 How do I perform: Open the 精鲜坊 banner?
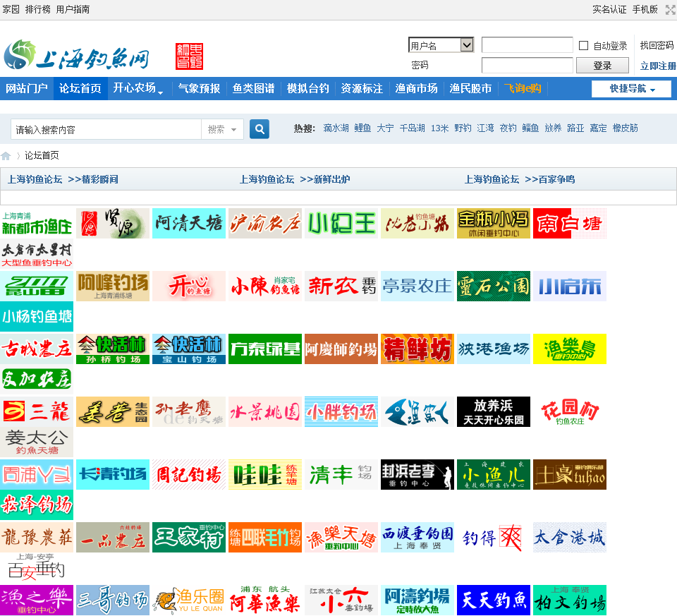tap(417, 349)
